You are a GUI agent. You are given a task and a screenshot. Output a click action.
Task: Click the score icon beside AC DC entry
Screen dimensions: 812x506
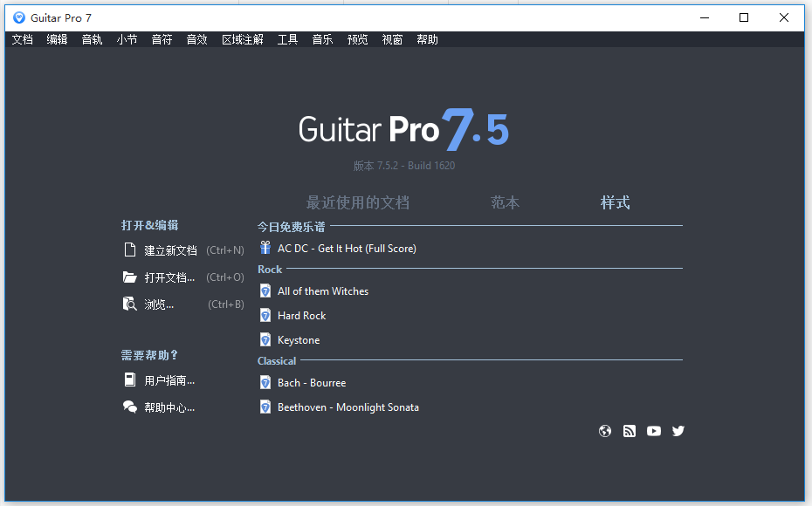pyautogui.click(x=265, y=247)
